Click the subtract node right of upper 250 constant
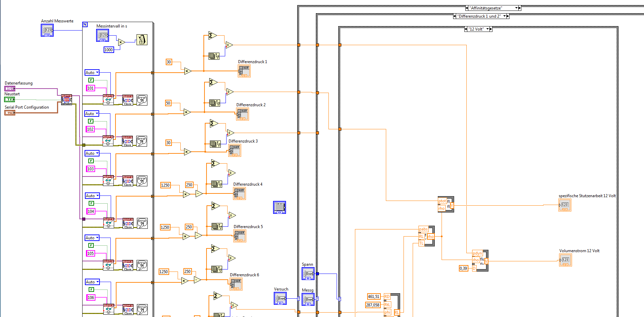 199,193
